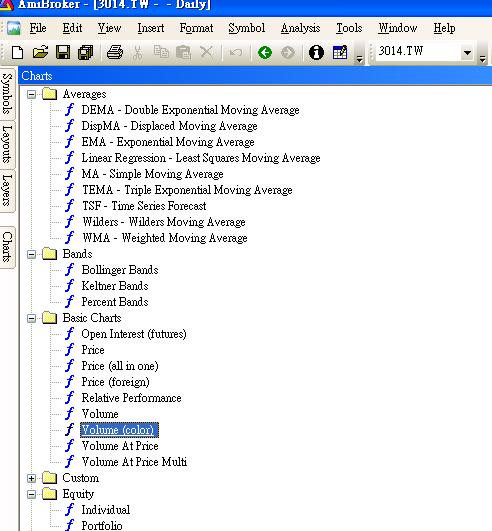
Task: Click the chart icon beside File menu
Action: pyautogui.click(x=14, y=28)
